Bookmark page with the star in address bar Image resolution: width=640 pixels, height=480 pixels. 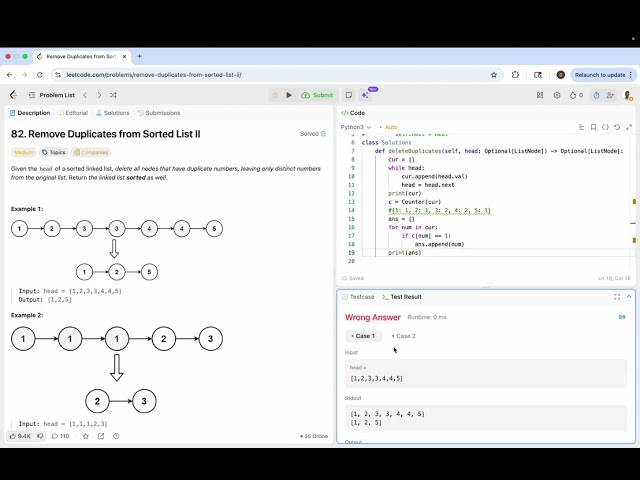[x=494, y=75]
